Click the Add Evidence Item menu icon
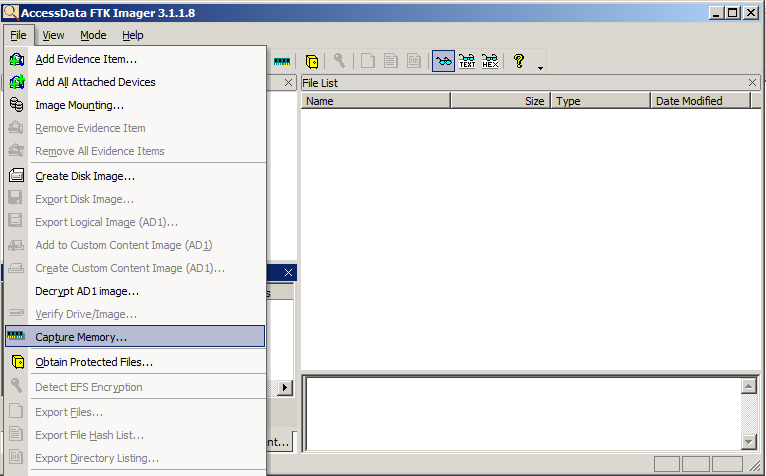 click(x=17, y=60)
